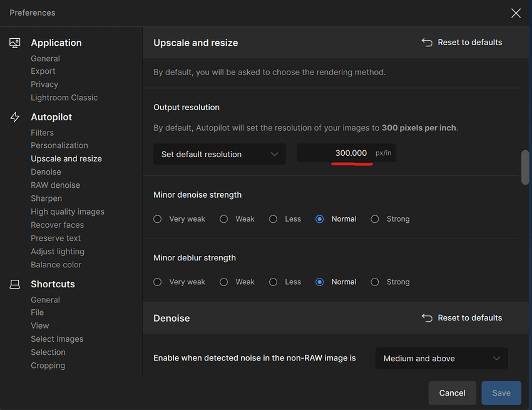Image resolution: width=532 pixels, height=410 pixels.
Task: Select Upscale and resize in sidebar
Action: 66,158
